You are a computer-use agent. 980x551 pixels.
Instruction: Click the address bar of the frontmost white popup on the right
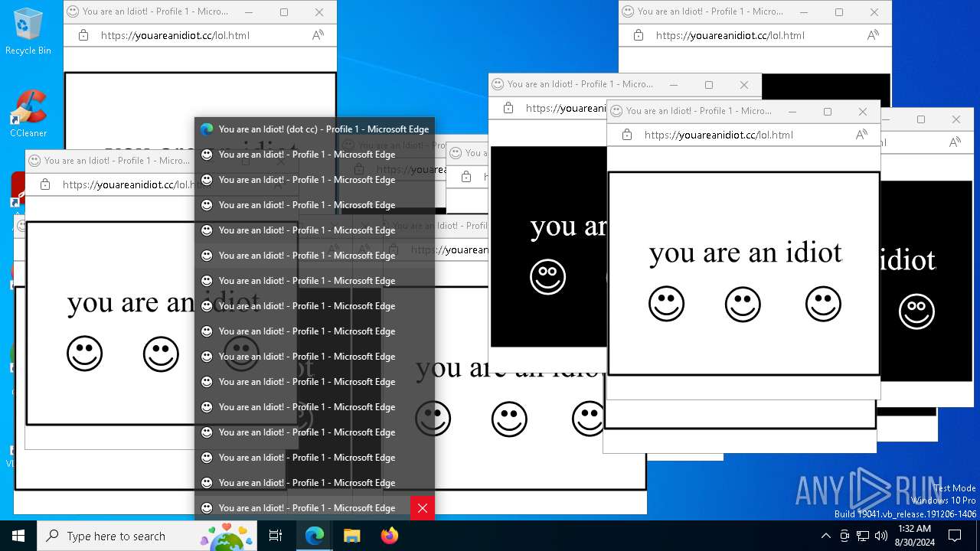point(743,135)
